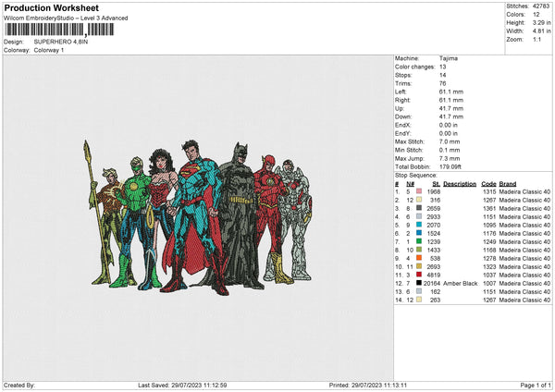Viewport: 555px width, 392px height.
Task: Click the Left value '61.1 mm'
Action: click(x=451, y=92)
